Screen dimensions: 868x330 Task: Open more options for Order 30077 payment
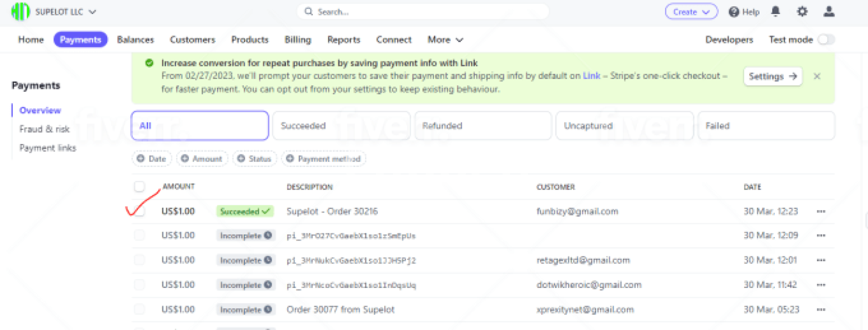[x=821, y=310]
